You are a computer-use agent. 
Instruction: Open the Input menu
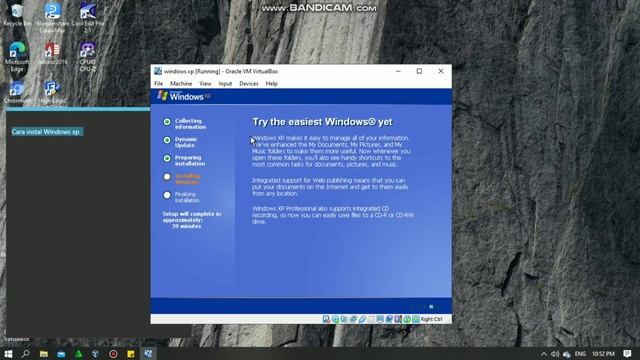point(225,84)
